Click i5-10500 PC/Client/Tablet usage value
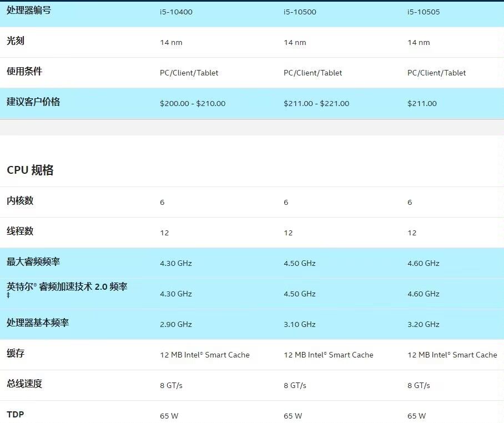504x423 pixels. click(x=313, y=73)
